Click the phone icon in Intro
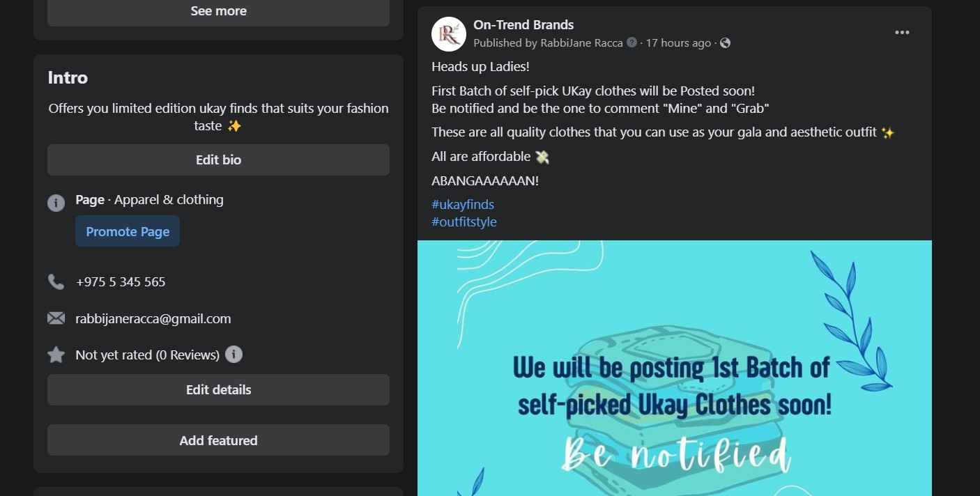Screen dimensions: 980x496 tap(56, 282)
